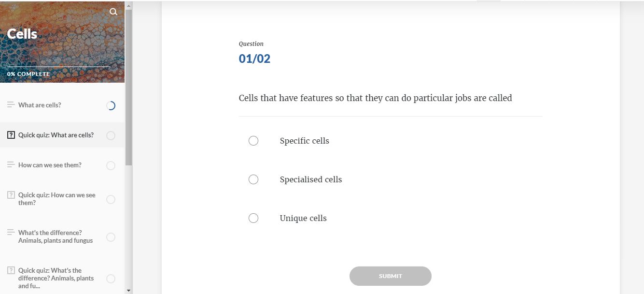Viewport: 644px width, 294px height.
Task: Click the quiz icon for "Quick quiz: How can we see them?"
Action: [x=10, y=195]
